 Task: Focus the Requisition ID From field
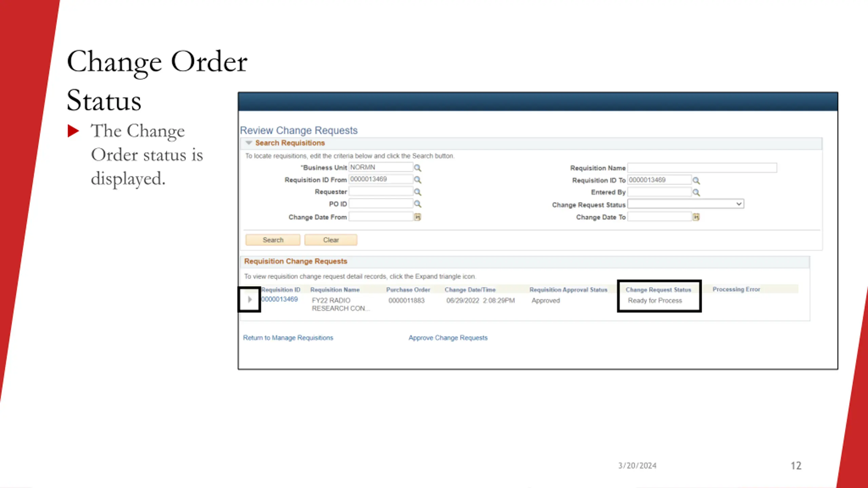click(381, 179)
